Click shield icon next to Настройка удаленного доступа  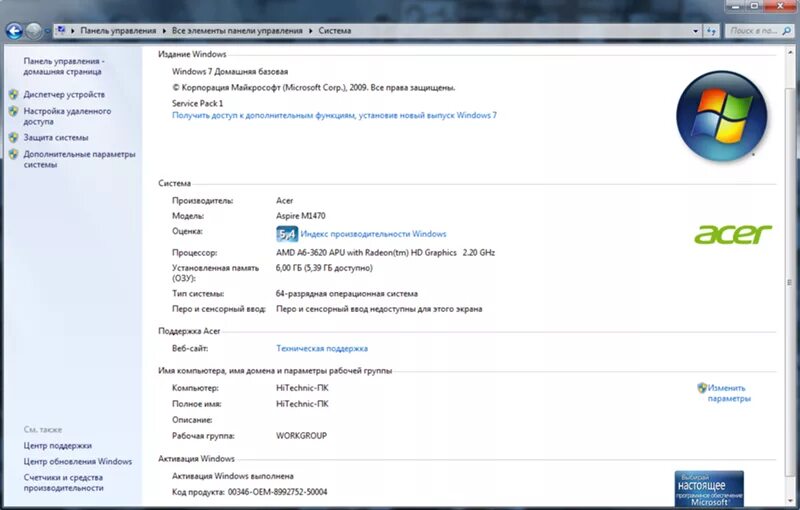(x=14, y=111)
